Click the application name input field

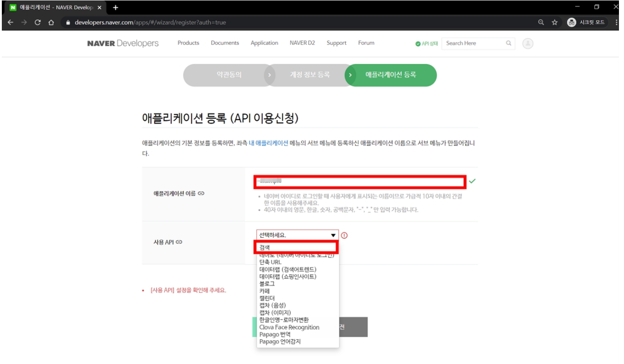coord(360,182)
